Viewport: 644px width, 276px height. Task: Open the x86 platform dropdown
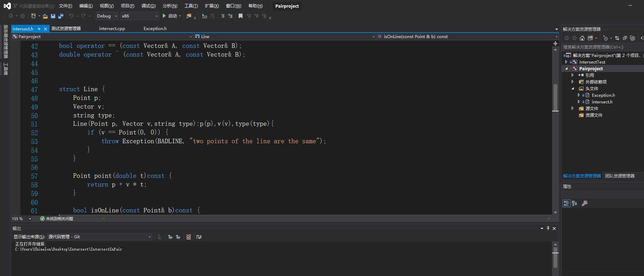point(140,16)
